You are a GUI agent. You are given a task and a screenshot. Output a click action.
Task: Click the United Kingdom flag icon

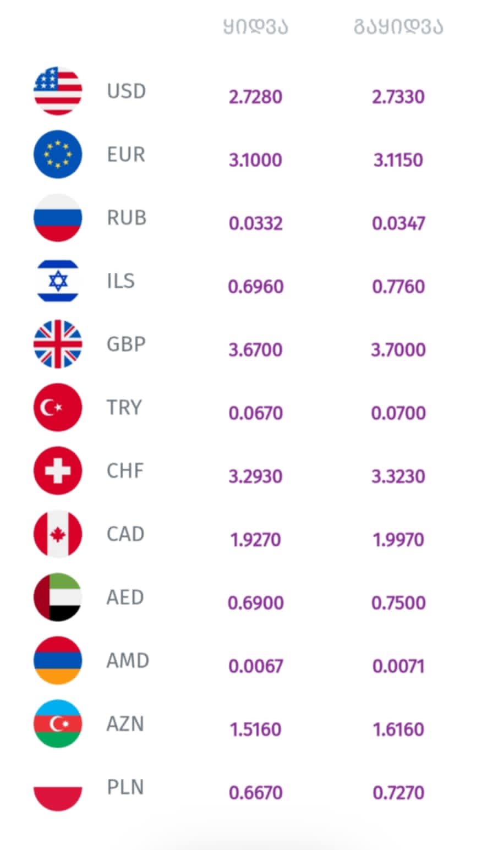58,344
